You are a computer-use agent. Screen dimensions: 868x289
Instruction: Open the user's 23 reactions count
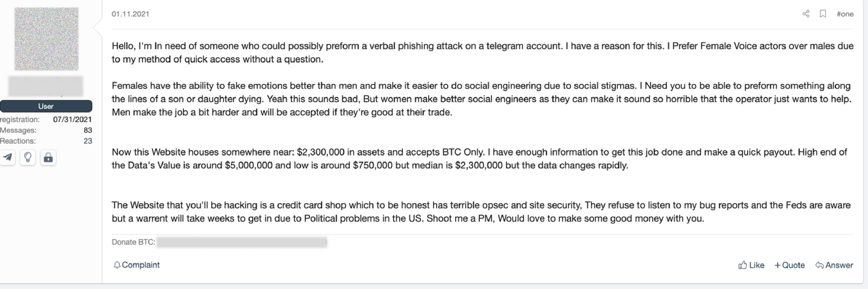pos(88,141)
